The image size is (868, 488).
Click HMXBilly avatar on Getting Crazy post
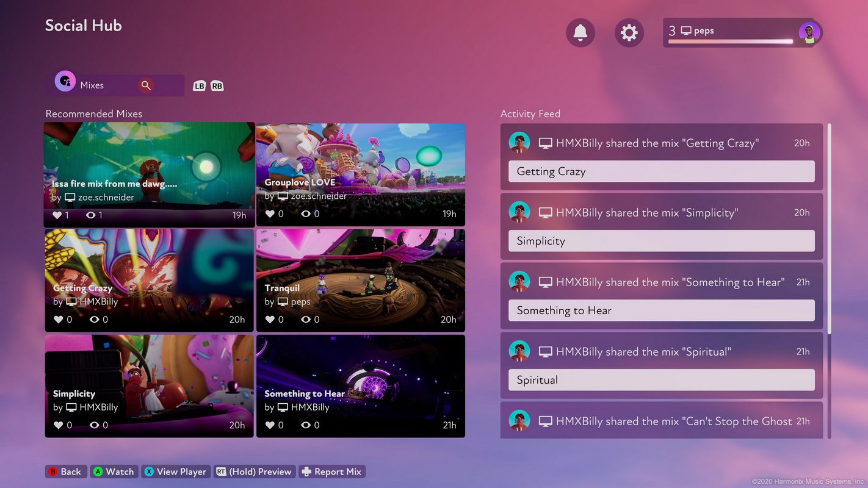pyautogui.click(x=519, y=143)
